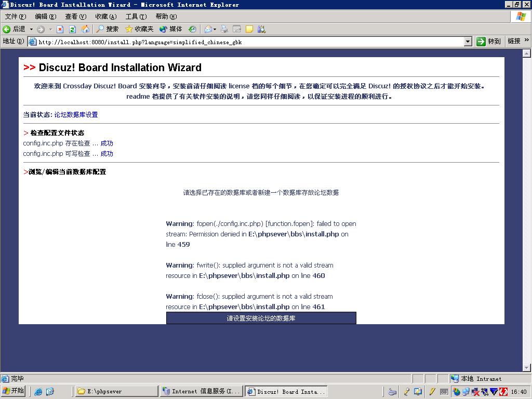Image resolution: width=532 pixels, height=399 pixels.
Task: Click the page scrollbar down arrow
Action: pos(527,367)
